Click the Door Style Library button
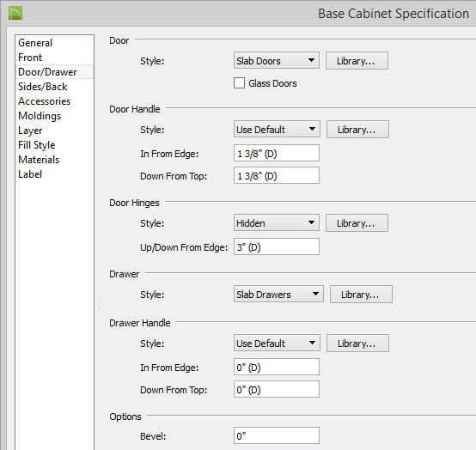The height and width of the screenshot is (450, 476). [357, 61]
